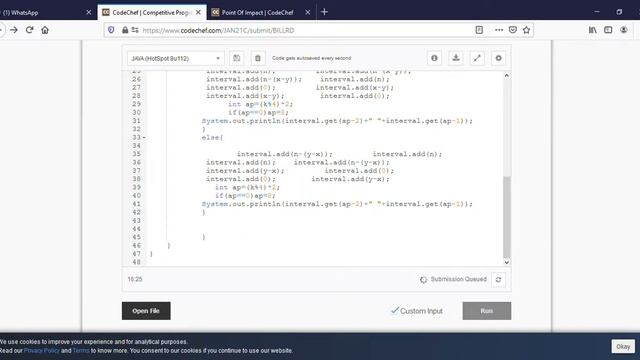The height and width of the screenshot is (360, 640).
Task: Open editor settings gear
Action: (498, 58)
